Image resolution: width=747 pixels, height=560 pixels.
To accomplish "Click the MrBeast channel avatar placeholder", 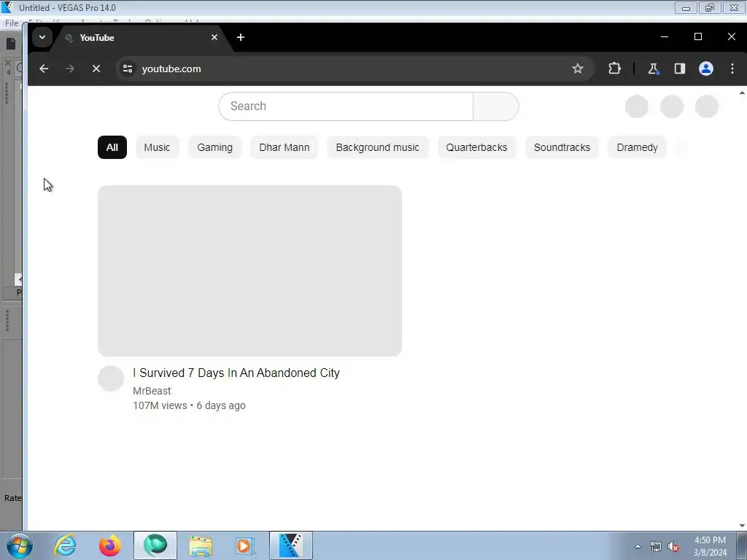I will (x=111, y=378).
